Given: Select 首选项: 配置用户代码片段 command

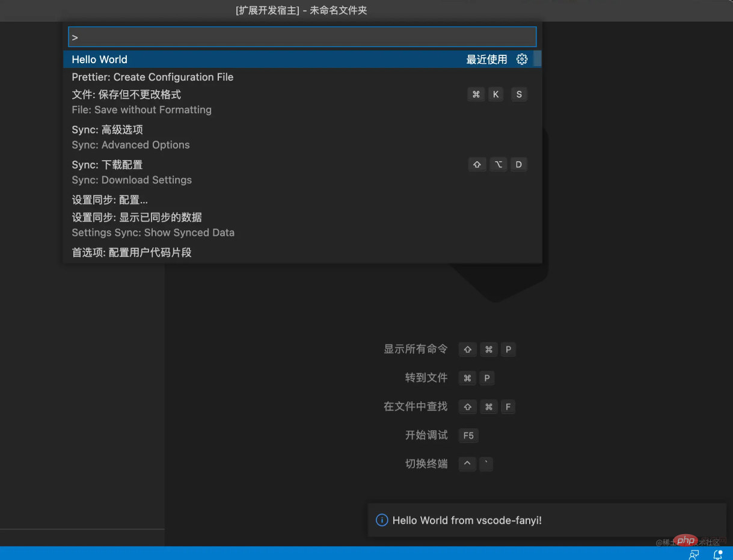Looking at the screenshot, I should click(132, 253).
